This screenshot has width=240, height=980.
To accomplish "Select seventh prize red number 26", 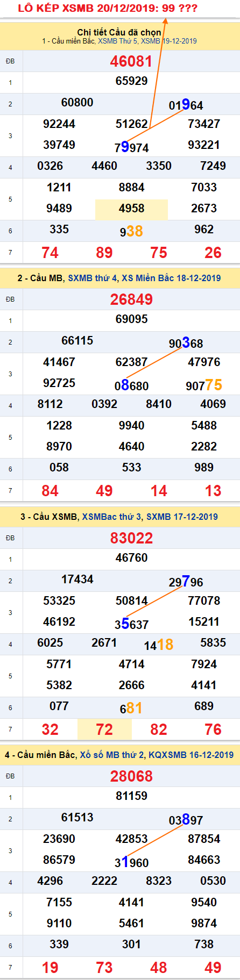I will pyautogui.click(x=213, y=253).
